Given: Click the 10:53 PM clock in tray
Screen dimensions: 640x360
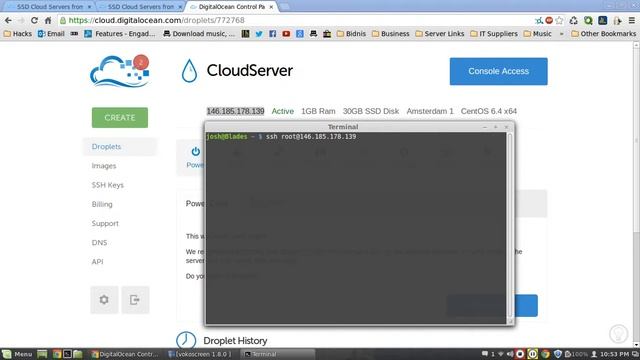Looking at the screenshot, I should click(x=614, y=354).
